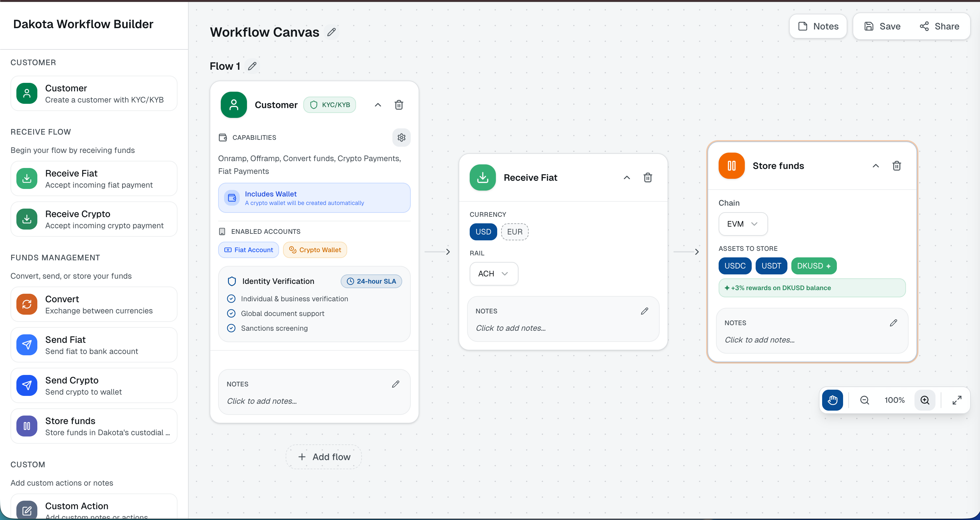Image resolution: width=980 pixels, height=520 pixels.
Task: Zoom out the canvas
Action: pos(864,400)
